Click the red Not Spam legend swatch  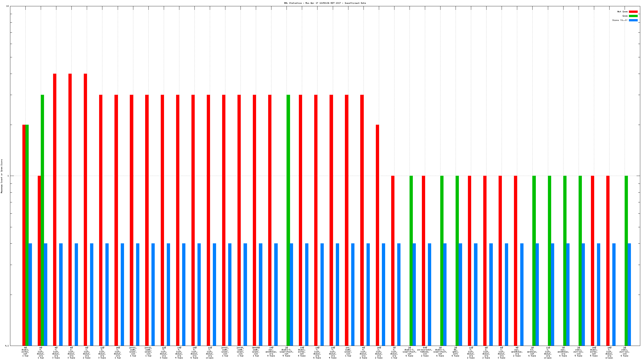(x=633, y=12)
